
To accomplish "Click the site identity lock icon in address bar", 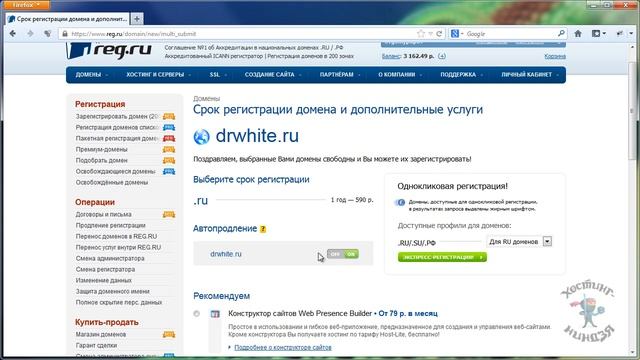I will (64, 34).
